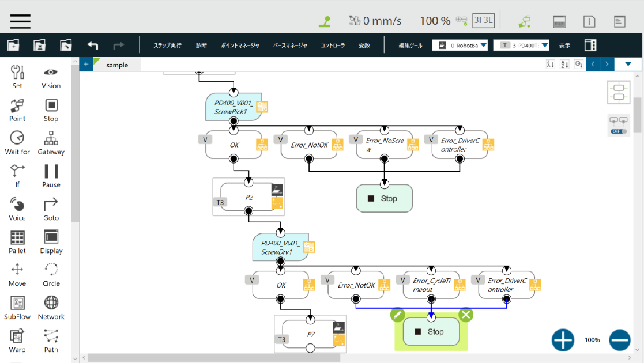Choose the Pallet node tool
Viewport: 644px width, 363px height.
(17, 242)
